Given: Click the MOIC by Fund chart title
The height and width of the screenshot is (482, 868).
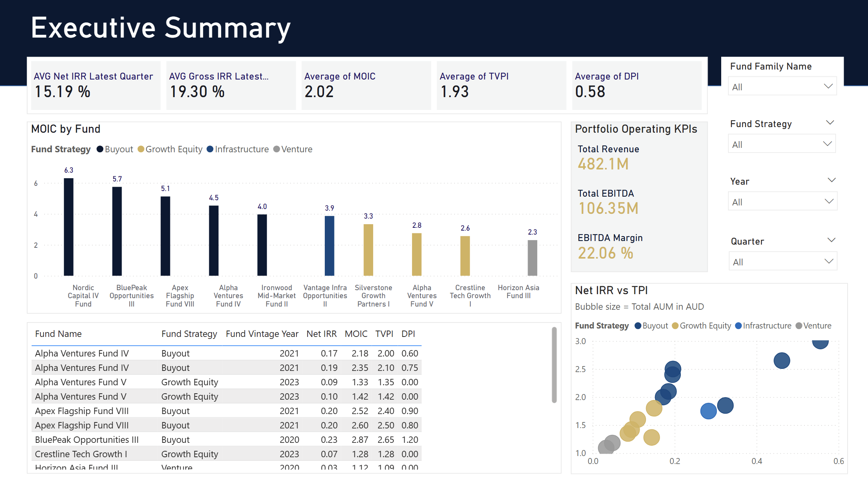Looking at the screenshot, I should 66,129.
